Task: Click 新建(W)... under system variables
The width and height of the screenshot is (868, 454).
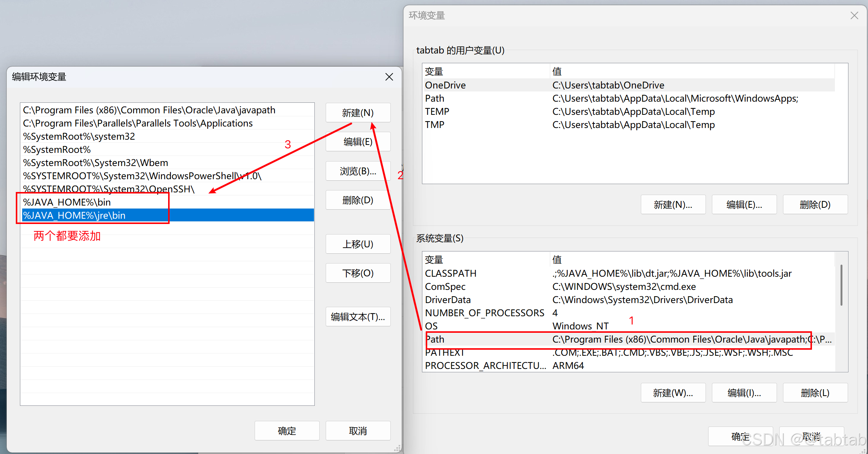Action: click(x=673, y=393)
